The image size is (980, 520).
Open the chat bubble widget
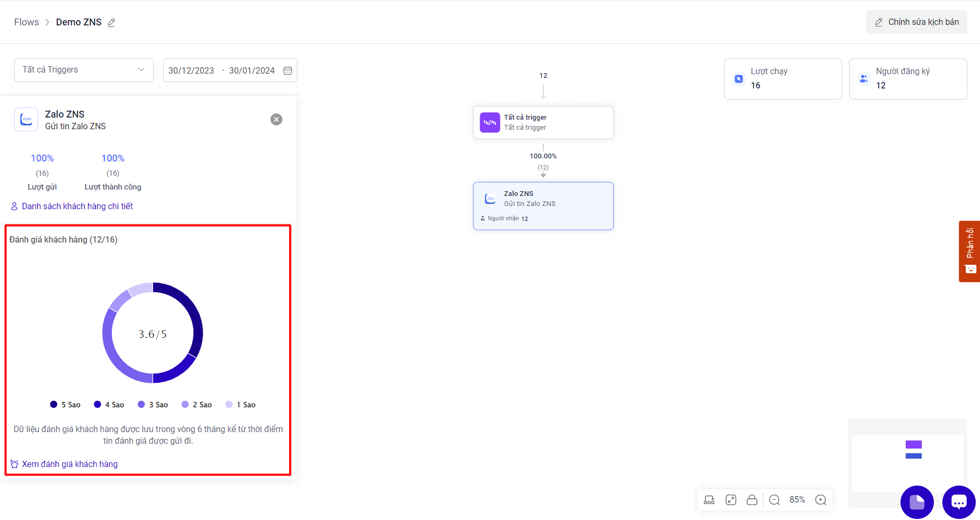[959, 502]
